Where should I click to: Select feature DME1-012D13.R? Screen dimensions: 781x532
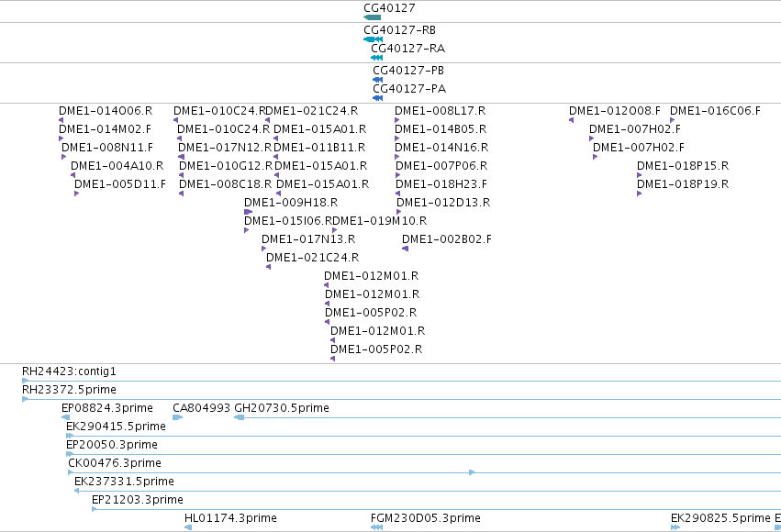pyautogui.click(x=443, y=203)
